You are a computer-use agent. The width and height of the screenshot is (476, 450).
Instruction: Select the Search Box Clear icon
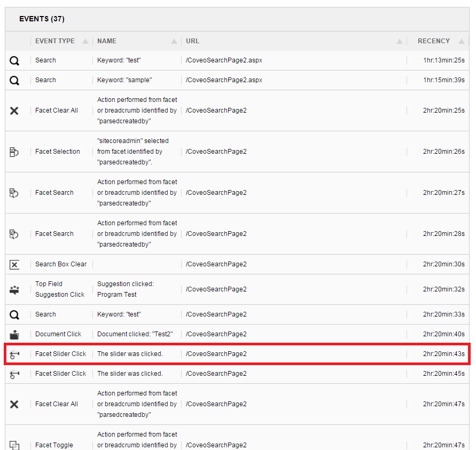[x=13, y=264]
